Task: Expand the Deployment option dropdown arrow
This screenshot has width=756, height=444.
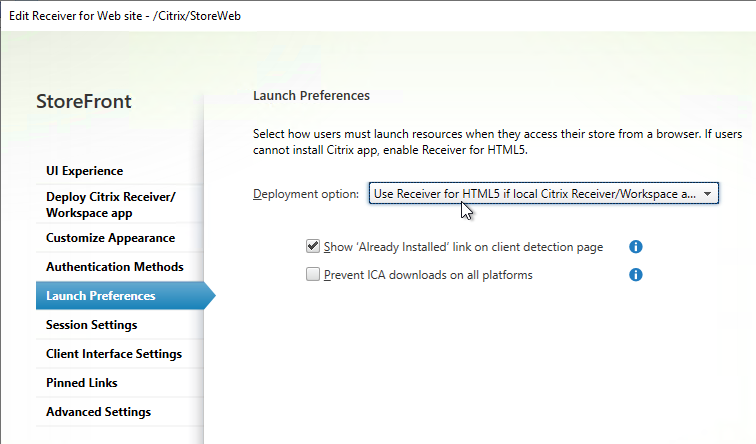Action: [x=707, y=194]
